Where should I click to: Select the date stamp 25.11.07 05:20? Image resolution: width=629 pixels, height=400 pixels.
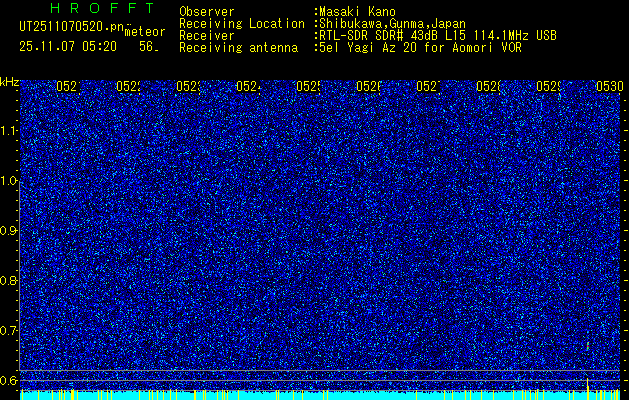[x=68, y=47]
